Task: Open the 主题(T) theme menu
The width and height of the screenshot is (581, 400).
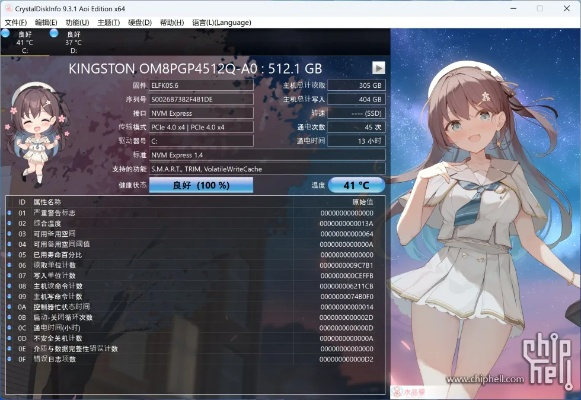Action: click(x=108, y=23)
